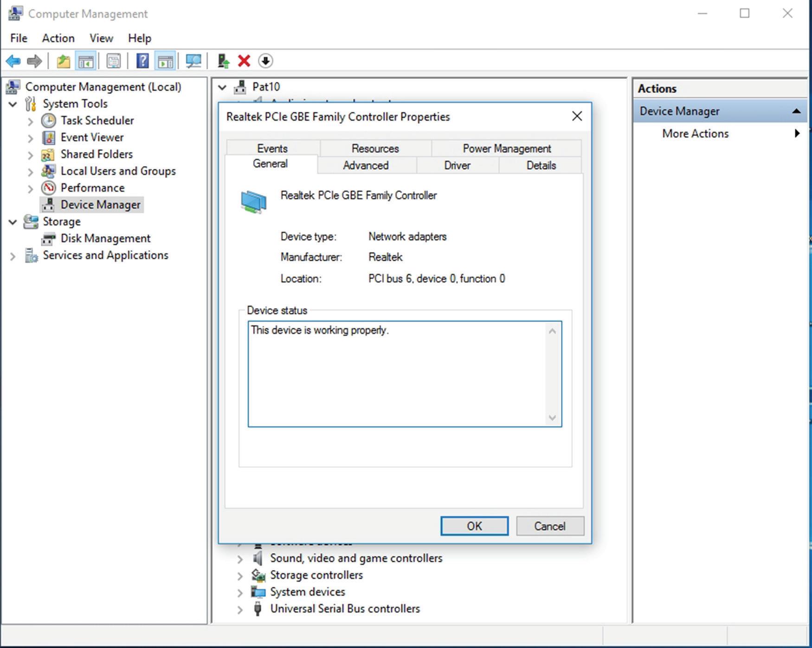Click the Services and Applications icon
The height and width of the screenshot is (648, 812).
click(x=31, y=255)
